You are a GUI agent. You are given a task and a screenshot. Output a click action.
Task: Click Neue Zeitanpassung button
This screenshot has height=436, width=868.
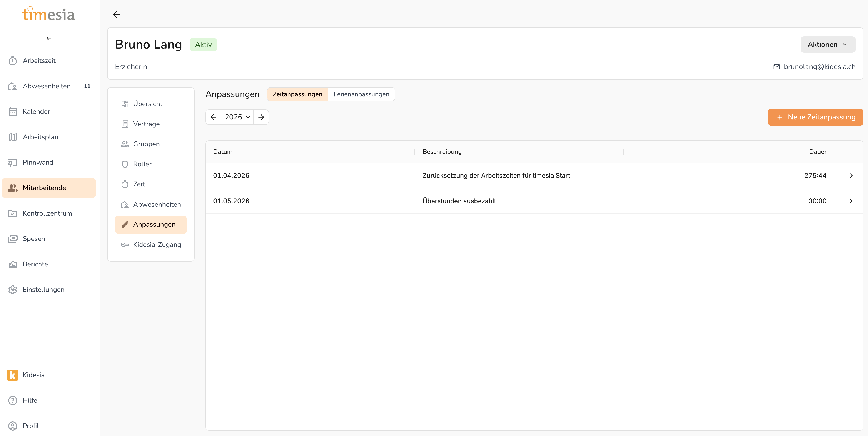[x=815, y=117]
